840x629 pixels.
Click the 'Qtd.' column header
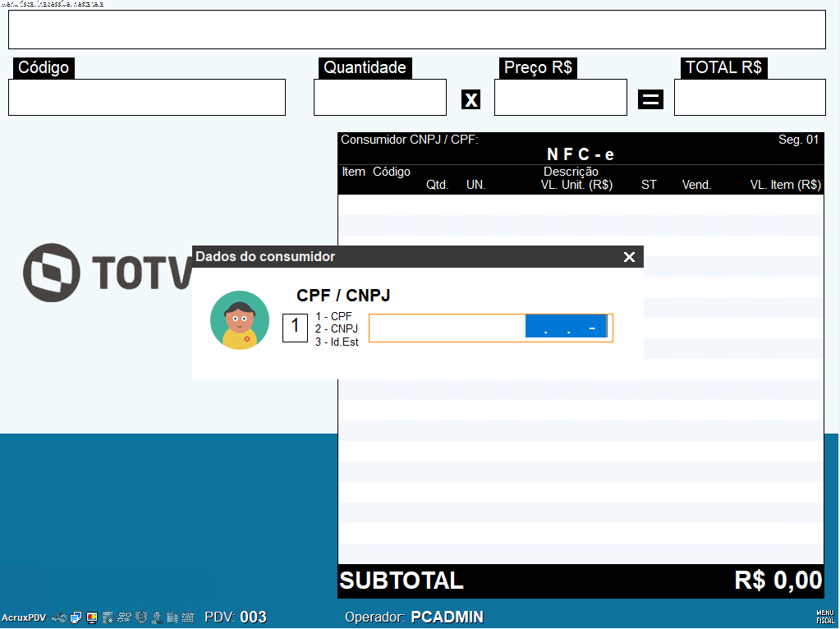(437, 185)
